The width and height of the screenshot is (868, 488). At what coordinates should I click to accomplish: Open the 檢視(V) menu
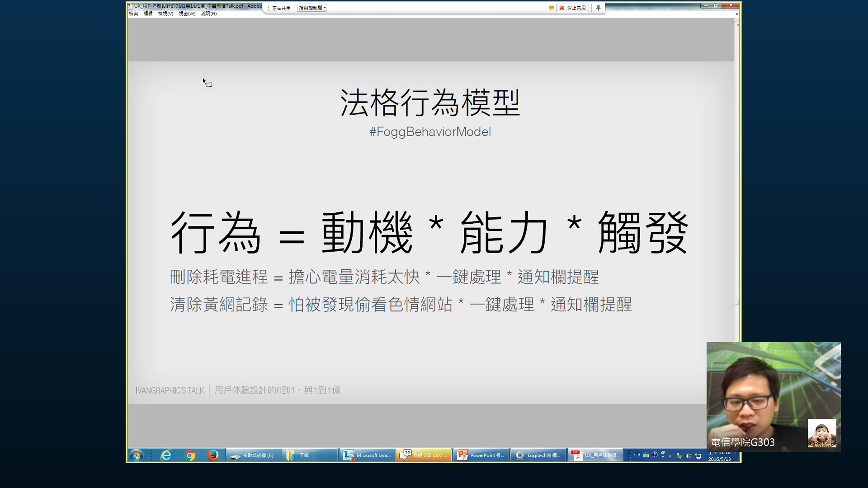pyautogui.click(x=165, y=14)
